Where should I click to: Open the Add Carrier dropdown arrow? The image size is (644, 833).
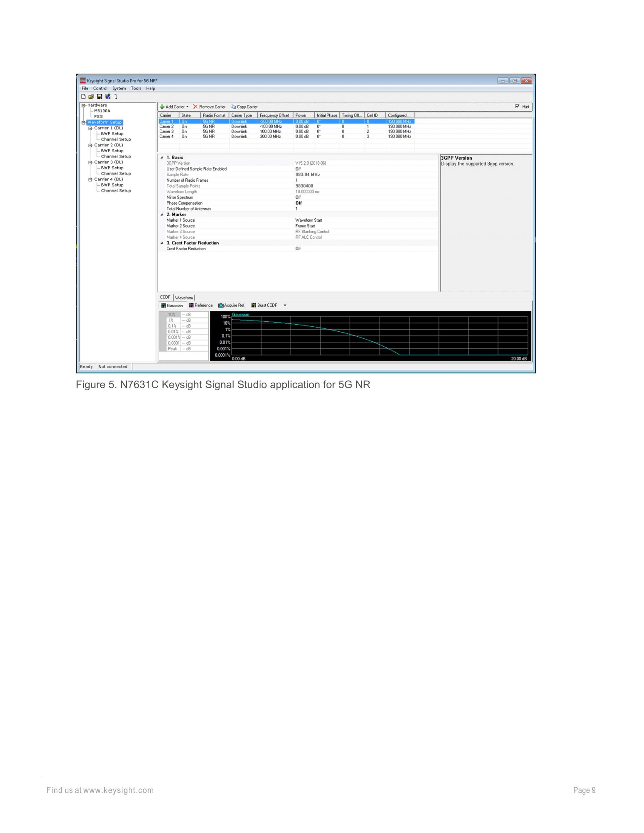tap(187, 107)
